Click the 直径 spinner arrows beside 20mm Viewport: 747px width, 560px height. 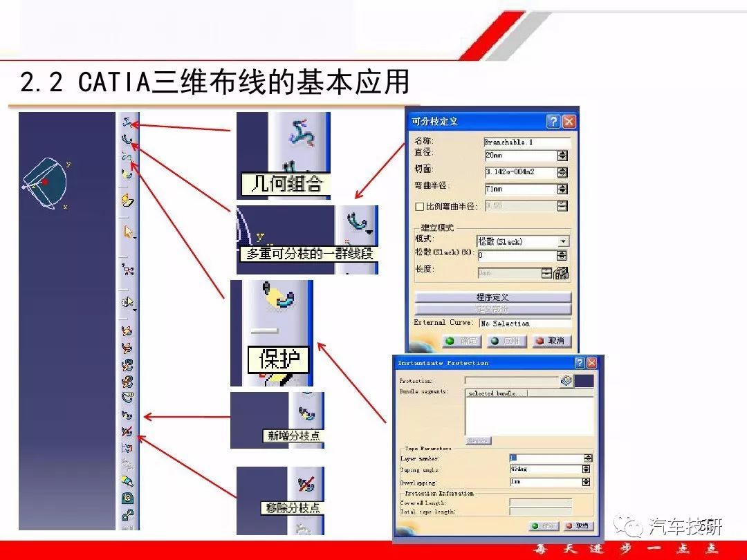click(x=562, y=156)
